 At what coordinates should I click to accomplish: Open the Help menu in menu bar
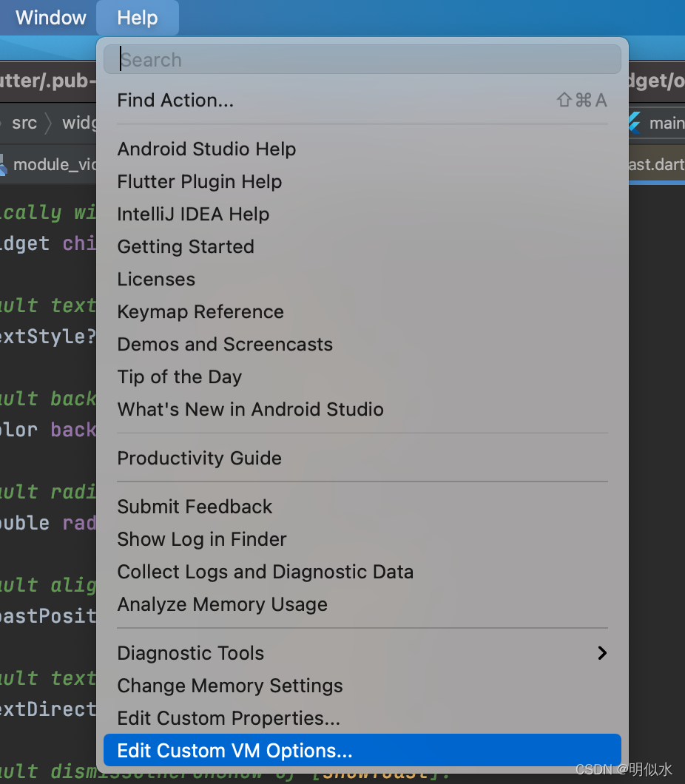coord(138,18)
